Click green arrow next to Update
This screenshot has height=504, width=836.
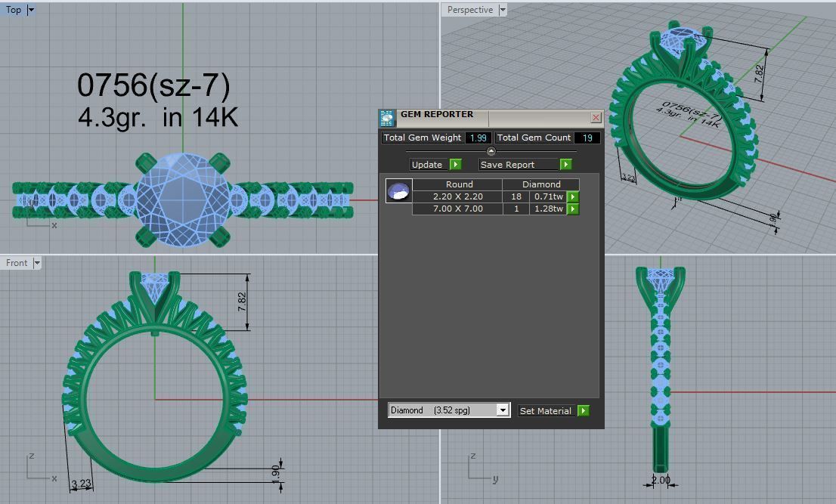pos(455,165)
